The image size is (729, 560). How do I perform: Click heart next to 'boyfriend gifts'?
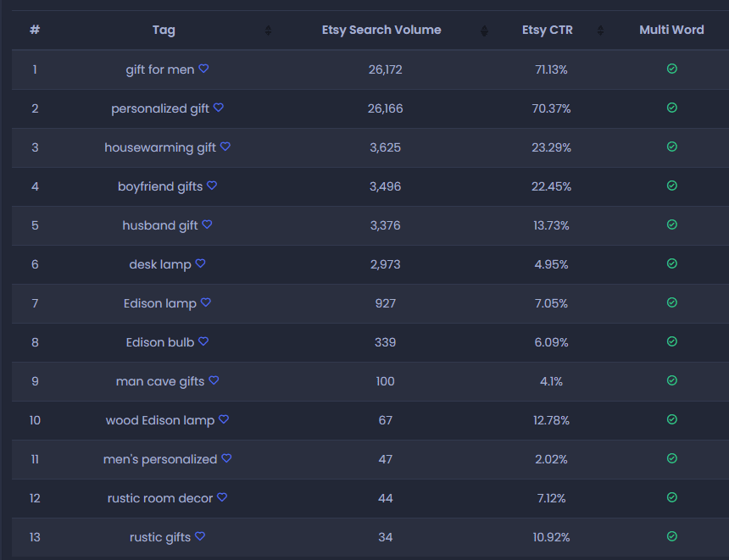(x=212, y=186)
